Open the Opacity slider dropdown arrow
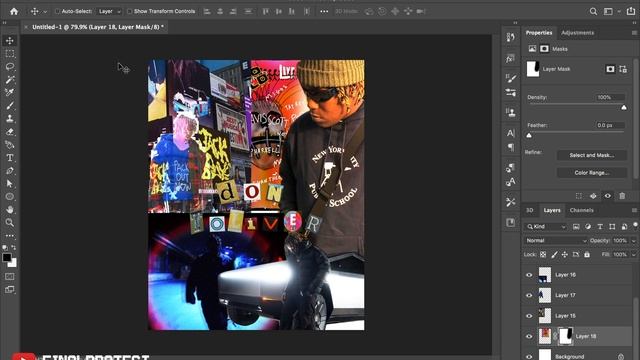 (633, 241)
